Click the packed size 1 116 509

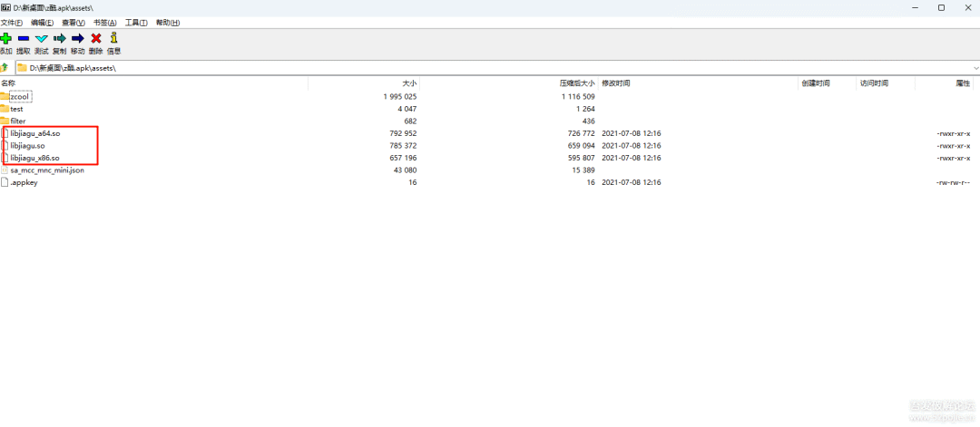tap(578, 97)
